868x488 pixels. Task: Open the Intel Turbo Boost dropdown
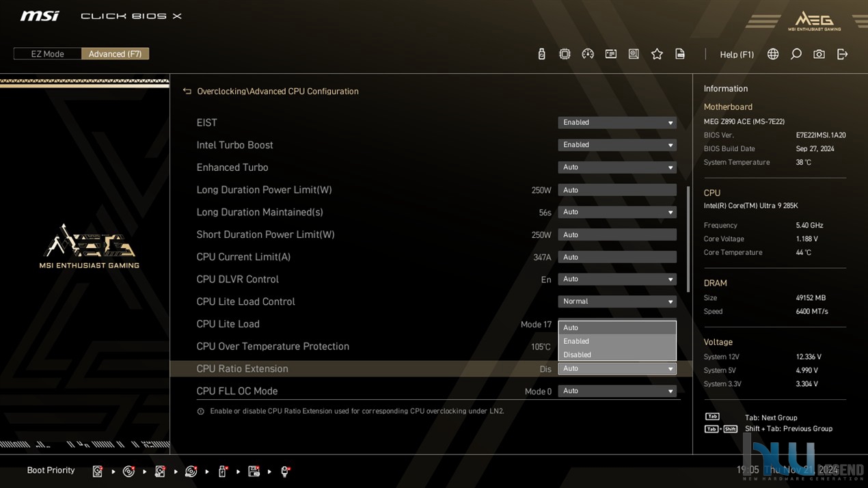[x=617, y=145]
